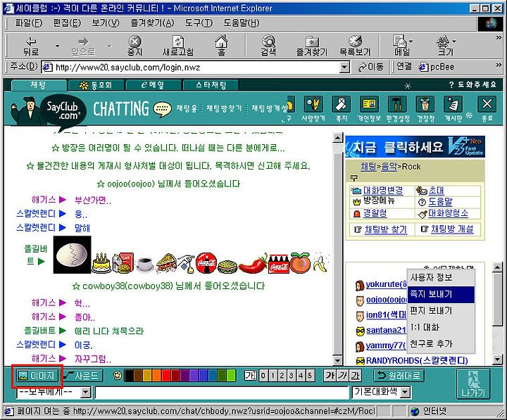
Task: Click the IE 크기 (font size) toolbar icon
Action: tap(444, 46)
